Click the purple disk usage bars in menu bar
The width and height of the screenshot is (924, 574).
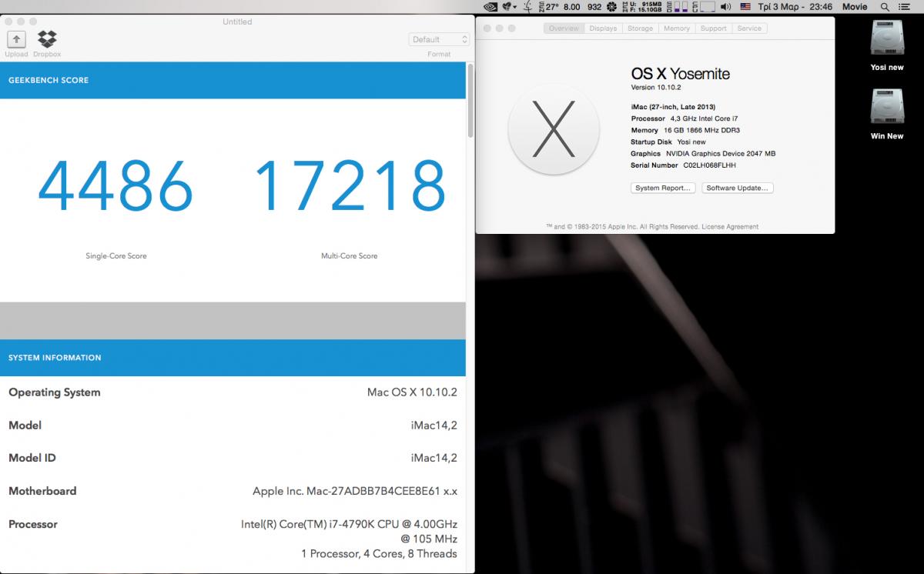[x=678, y=6]
